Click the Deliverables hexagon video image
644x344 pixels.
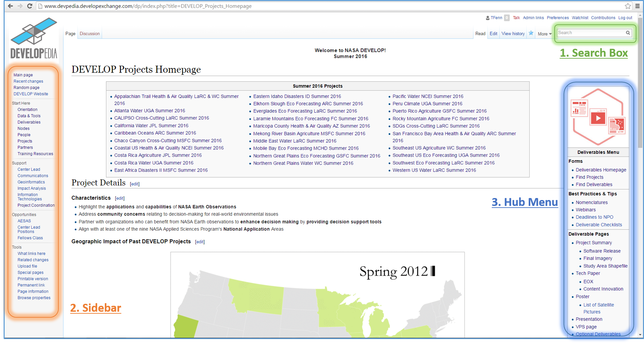tap(598, 117)
